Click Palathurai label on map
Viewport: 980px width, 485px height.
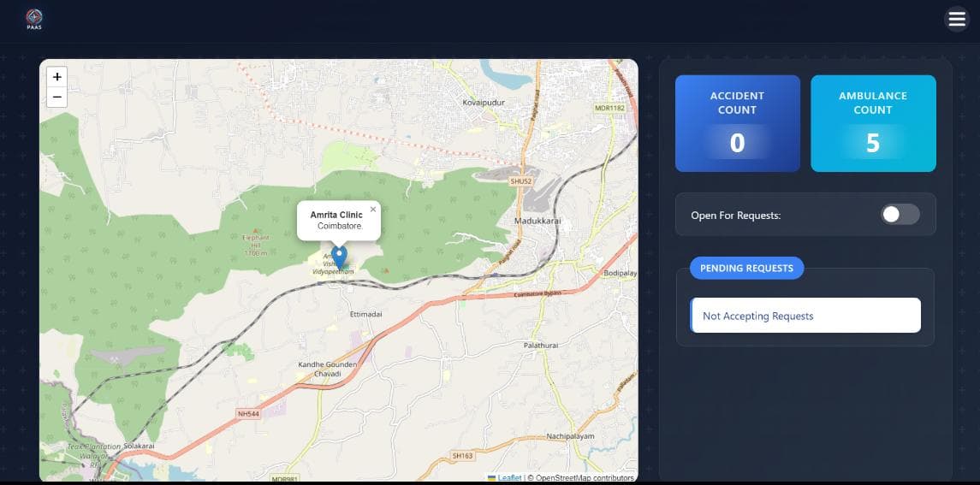click(541, 345)
